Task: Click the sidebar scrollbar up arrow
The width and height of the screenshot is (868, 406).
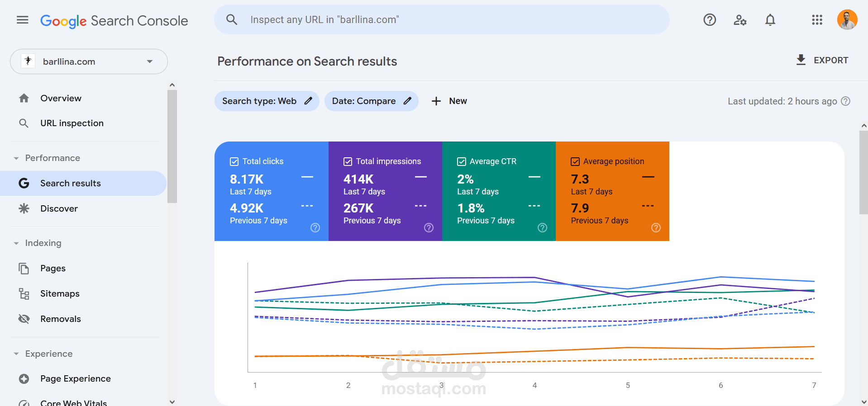Action: point(172,85)
